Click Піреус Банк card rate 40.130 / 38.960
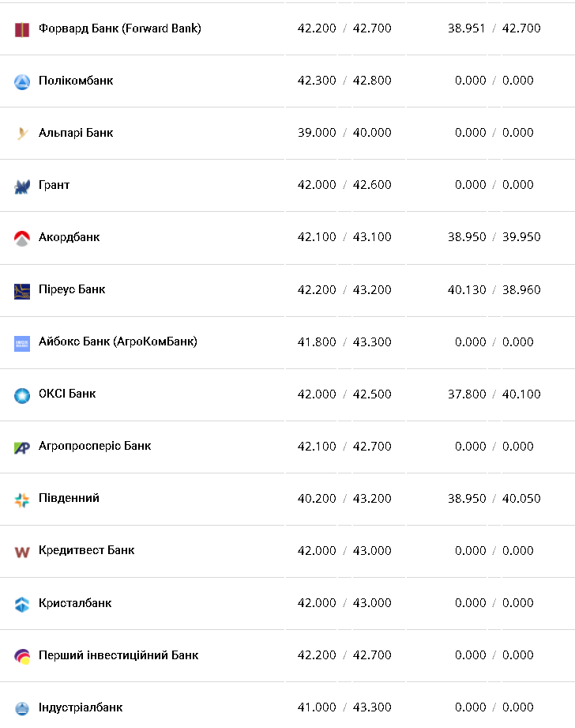 coord(494,289)
